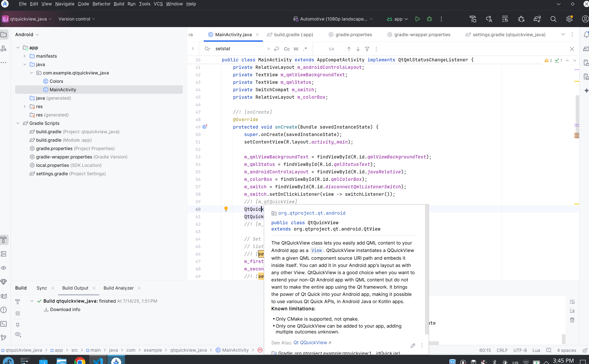The height and width of the screenshot is (364, 589).
Task: Click the CRLF line separator in status bar
Action: click(502, 350)
